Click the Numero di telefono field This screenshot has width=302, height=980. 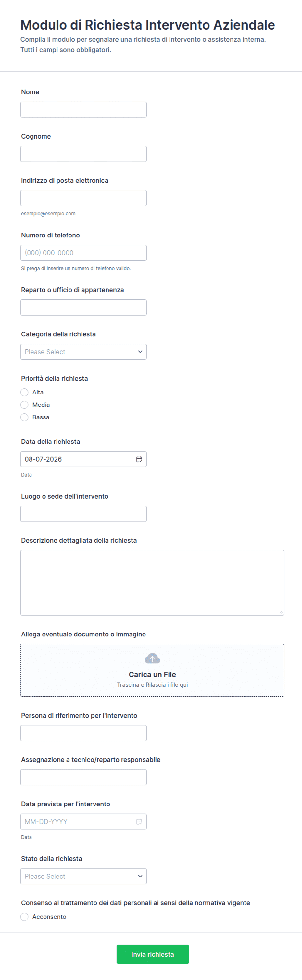(x=83, y=253)
